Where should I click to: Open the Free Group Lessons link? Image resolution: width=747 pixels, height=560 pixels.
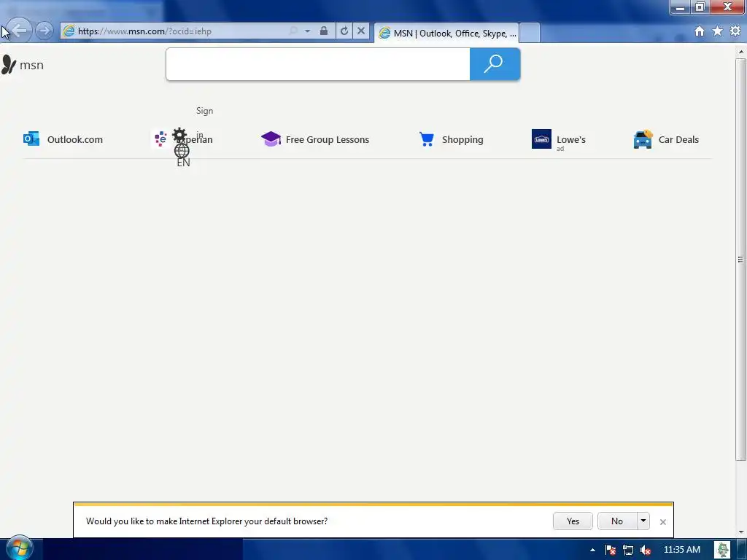(x=328, y=139)
